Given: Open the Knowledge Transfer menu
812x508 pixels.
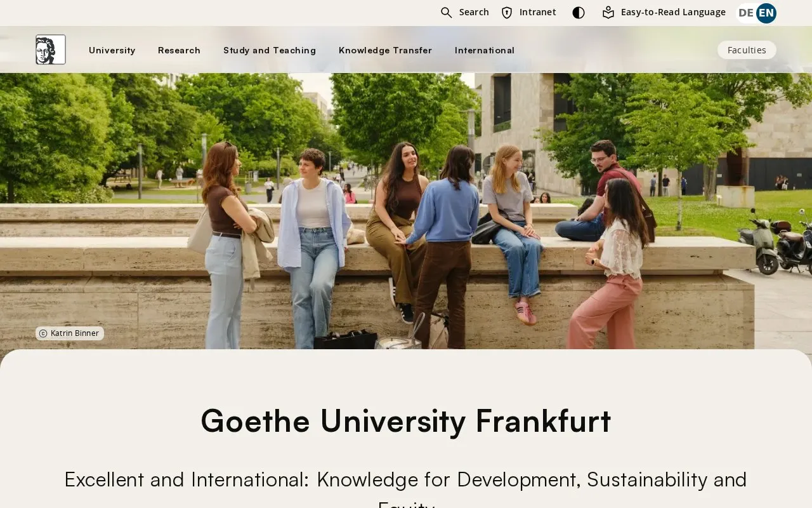Looking at the screenshot, I should (385, 50).
